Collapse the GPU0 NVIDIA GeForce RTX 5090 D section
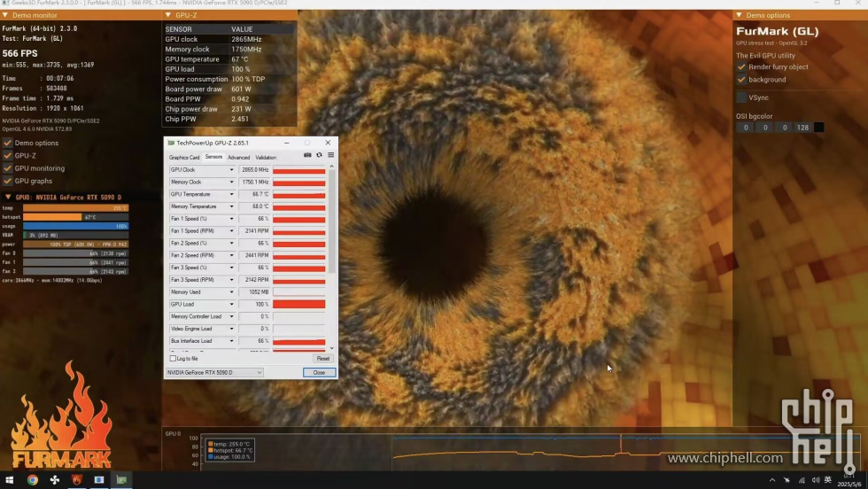Screen dimensions: 868x489 (8, 198)
